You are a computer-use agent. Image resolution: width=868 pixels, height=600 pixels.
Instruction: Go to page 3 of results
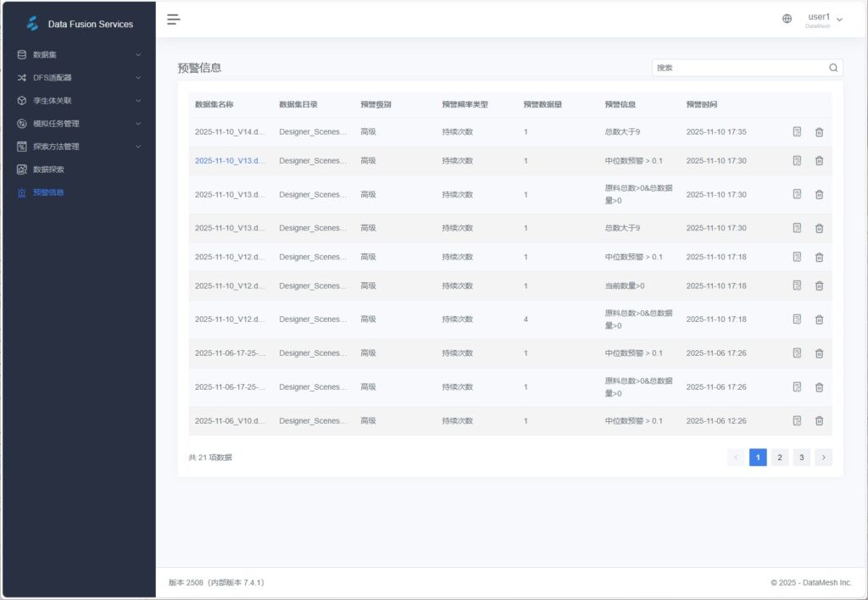[x=801, y=458]
